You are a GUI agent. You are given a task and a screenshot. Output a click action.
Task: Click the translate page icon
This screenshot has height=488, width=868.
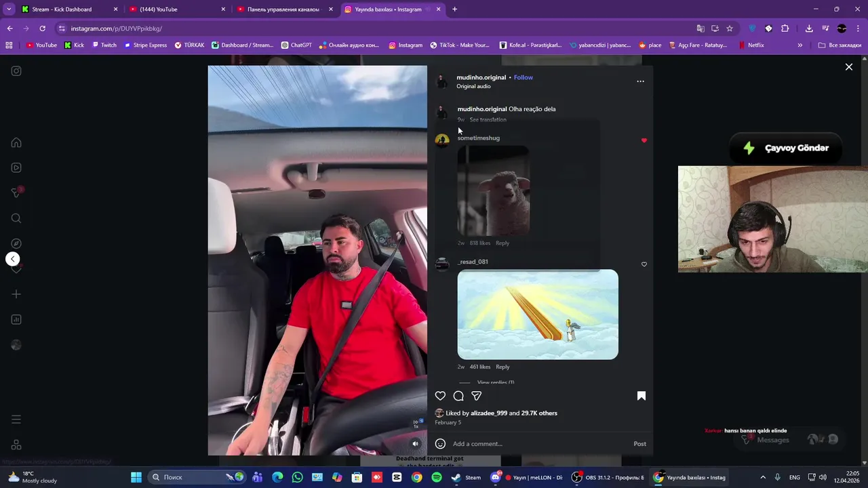click(x=701, y=28)
